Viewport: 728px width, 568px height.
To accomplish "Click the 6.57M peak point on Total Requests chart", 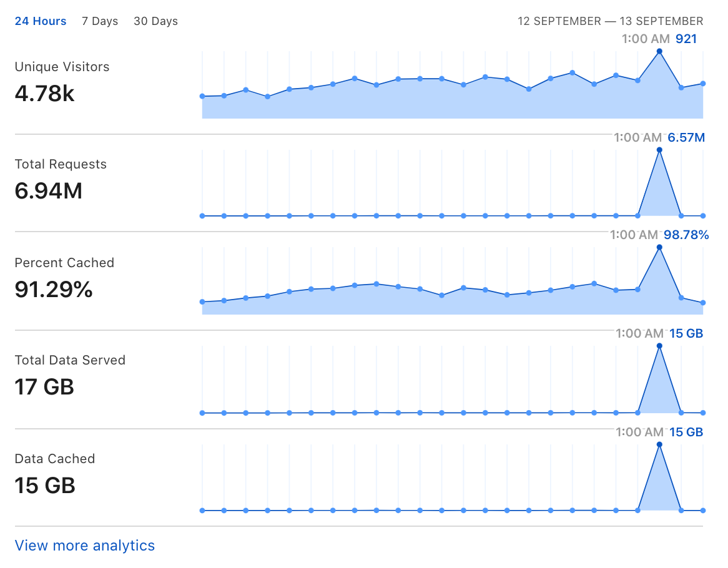I will [659, 150].
